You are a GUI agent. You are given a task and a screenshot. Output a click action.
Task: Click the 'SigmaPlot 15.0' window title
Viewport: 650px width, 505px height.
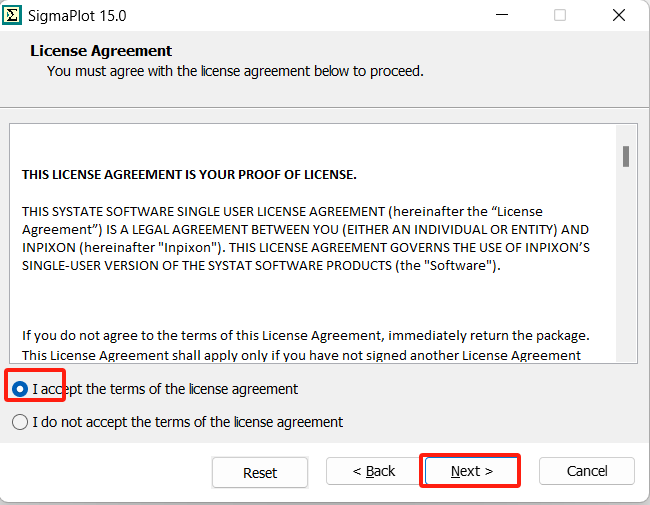[77, 16]
